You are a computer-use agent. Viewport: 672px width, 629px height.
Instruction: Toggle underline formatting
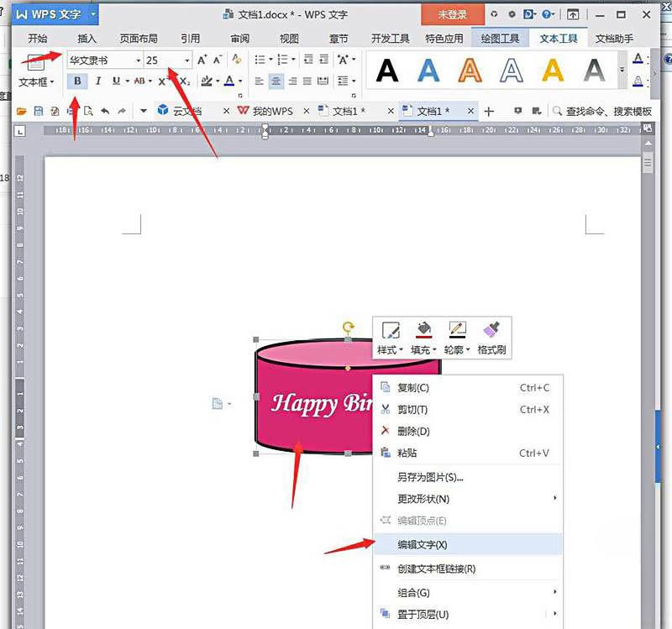point(114,81)
